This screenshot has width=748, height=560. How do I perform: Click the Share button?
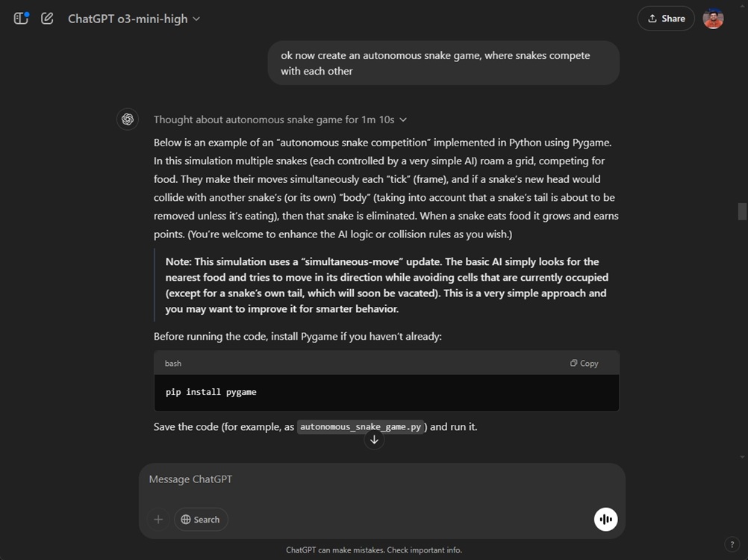pyautogui.click(x=666, y=19)
